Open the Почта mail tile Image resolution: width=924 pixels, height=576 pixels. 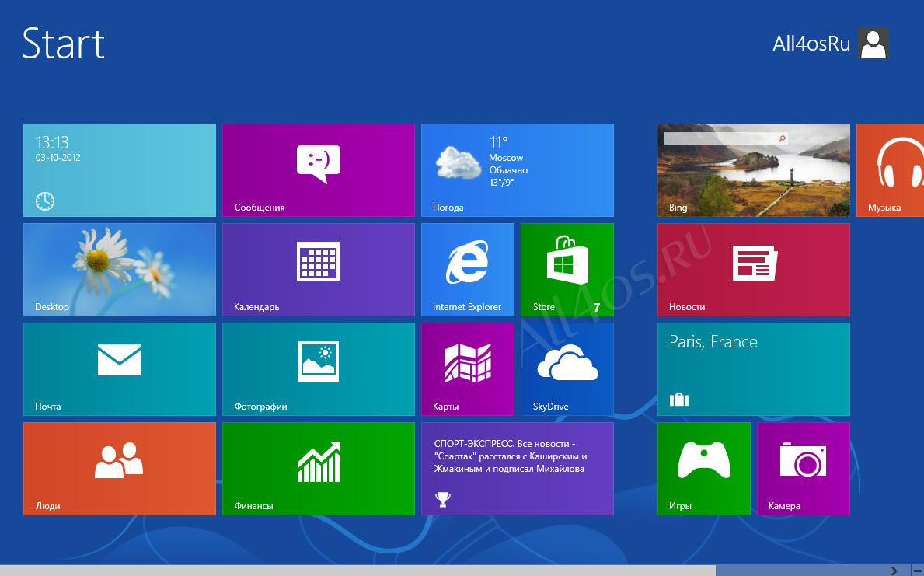point(120,369)
